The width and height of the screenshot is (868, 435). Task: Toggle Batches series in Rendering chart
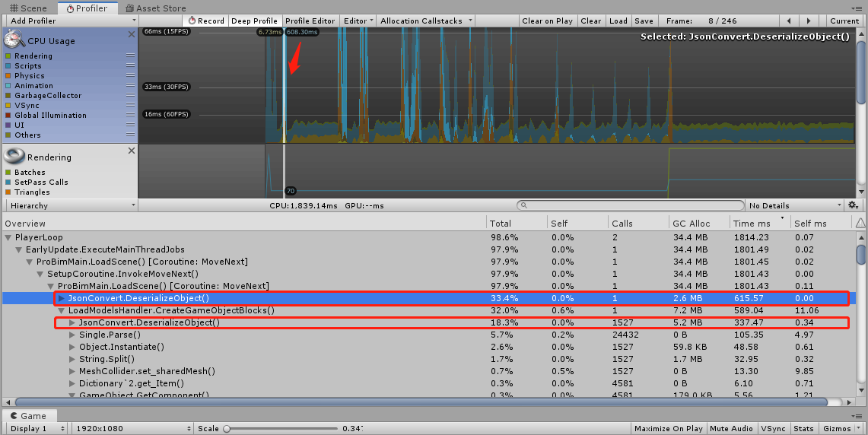coord(8,172)
